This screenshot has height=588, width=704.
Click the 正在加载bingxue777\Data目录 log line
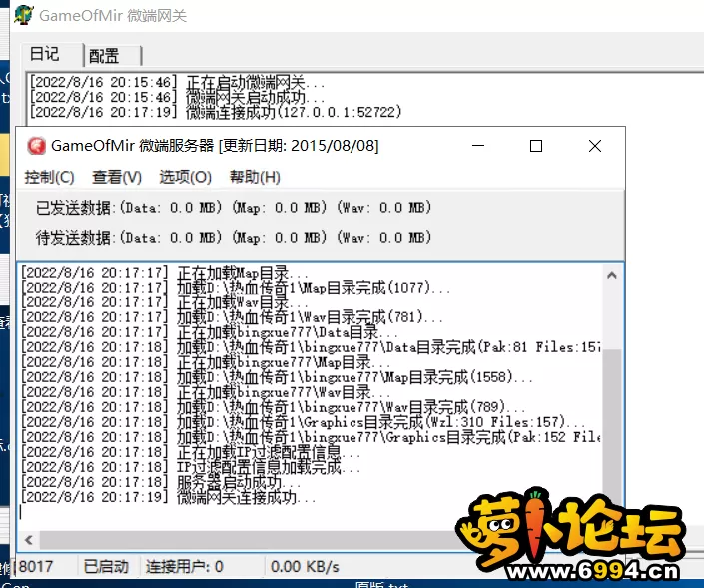pos(210,332)
